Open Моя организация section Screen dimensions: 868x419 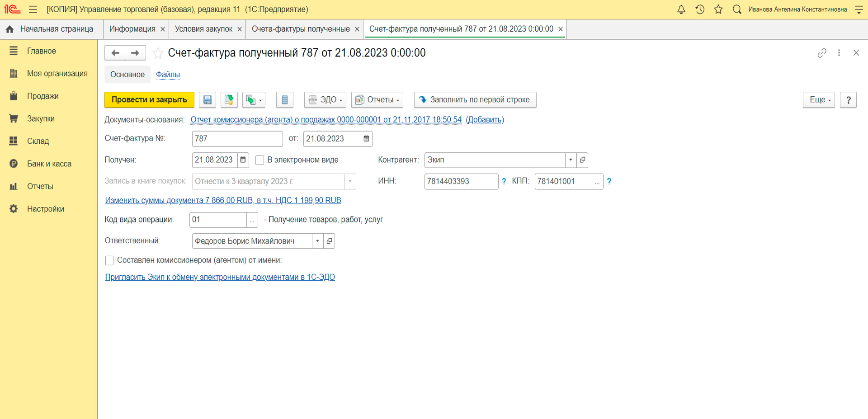[x=48, y=74]
